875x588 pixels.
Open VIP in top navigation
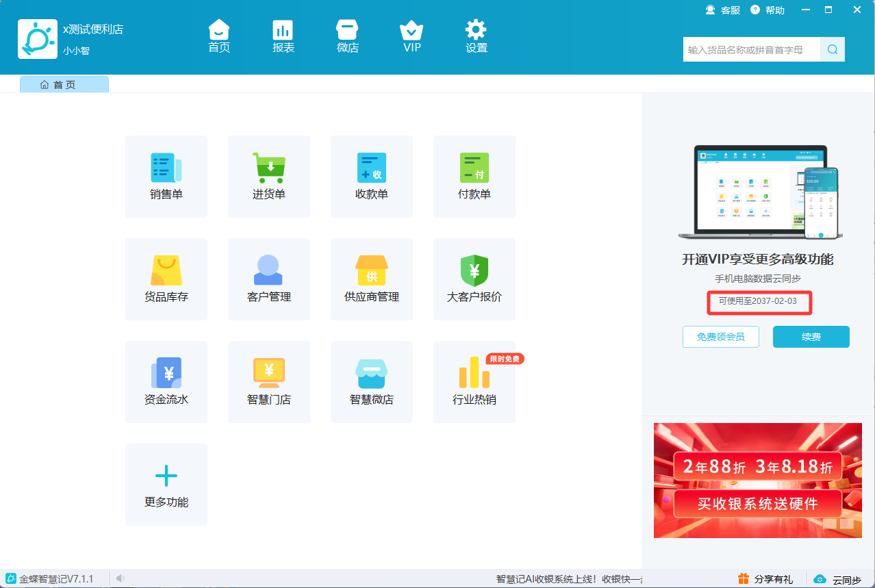point(411,36)
